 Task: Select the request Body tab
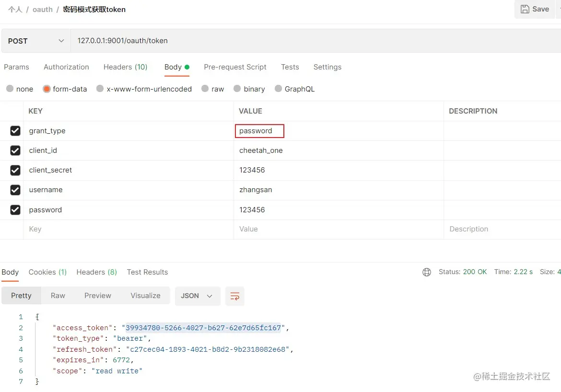click(177, 67)
